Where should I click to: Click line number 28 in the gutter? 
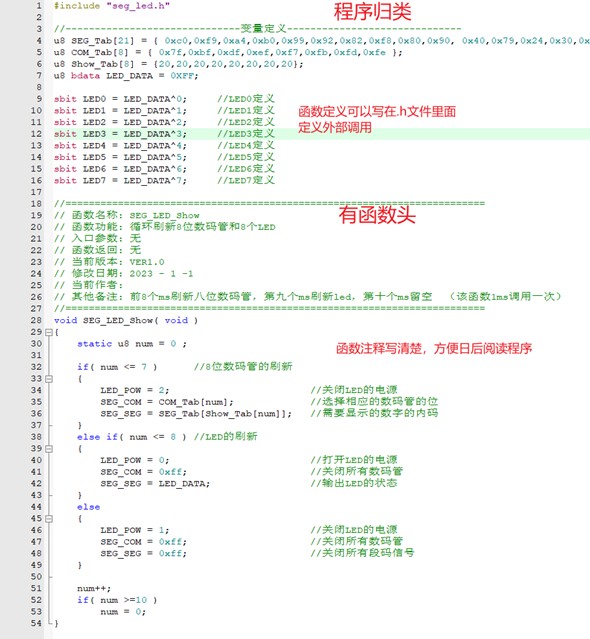click(36, 320)
